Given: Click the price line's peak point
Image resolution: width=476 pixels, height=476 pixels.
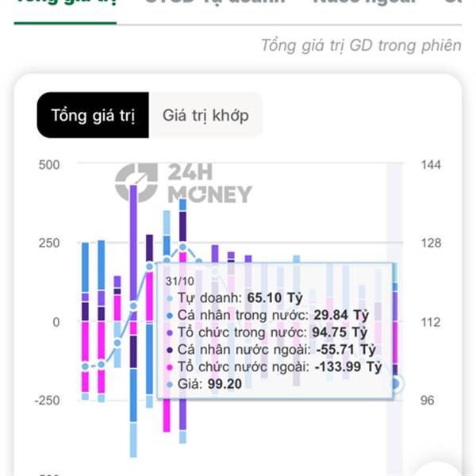Looking at the screenshot, I should pyautogui.click(x=182, y=248).
